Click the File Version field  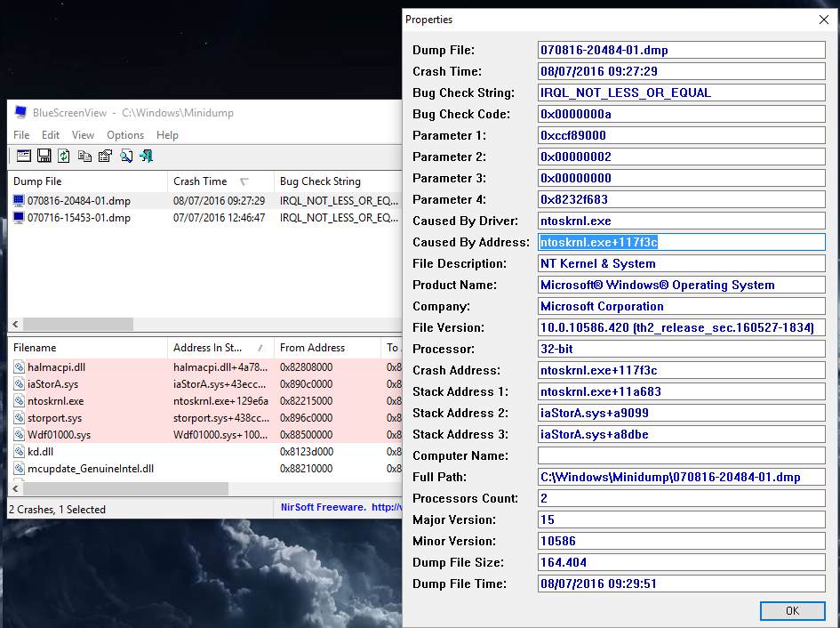[x=682, y=327]
